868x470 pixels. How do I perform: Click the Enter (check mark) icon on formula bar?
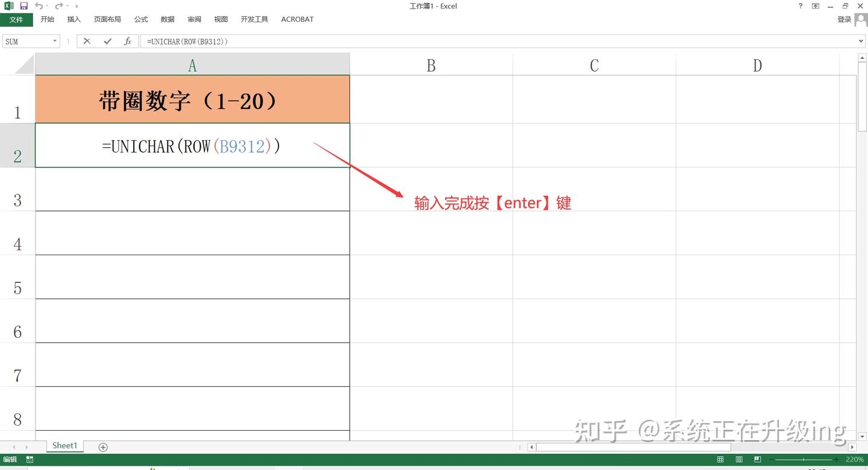pyautogui.click(x=107, y=41)
